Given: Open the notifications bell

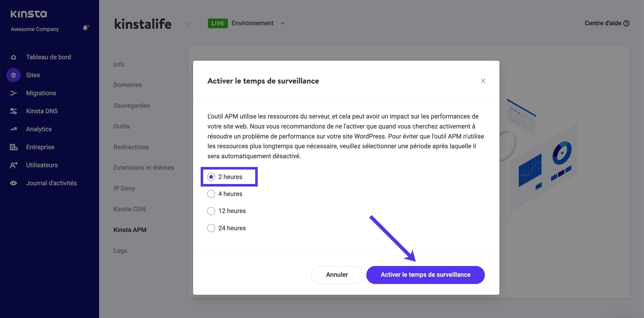Looking at the screenshot, I should coord(86,28).
